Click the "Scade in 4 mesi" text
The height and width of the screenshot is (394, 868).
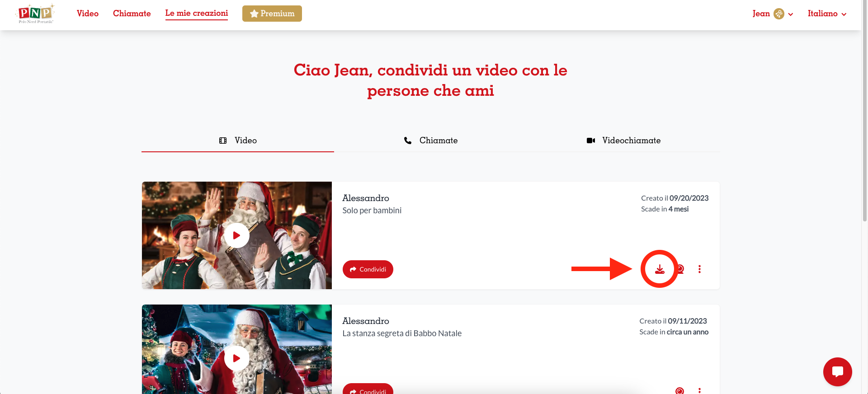click(665, 209)
